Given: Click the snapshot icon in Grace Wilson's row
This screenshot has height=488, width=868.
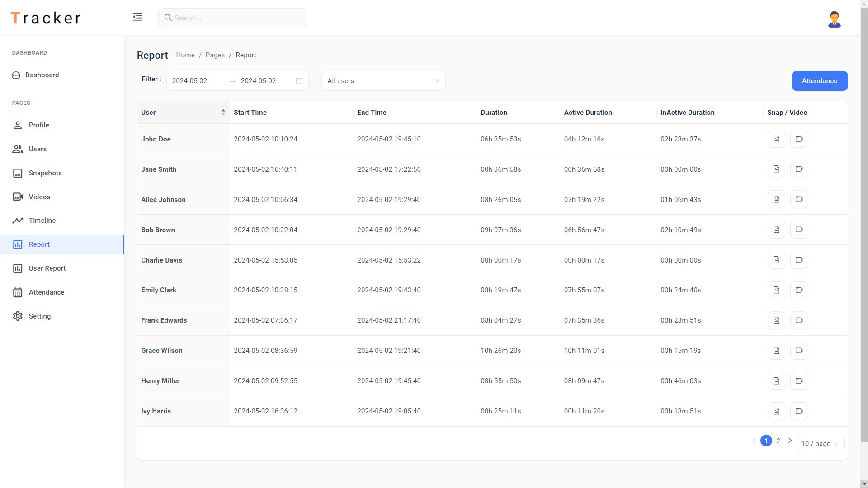Looking at the screenshot, I should point(776,351).
